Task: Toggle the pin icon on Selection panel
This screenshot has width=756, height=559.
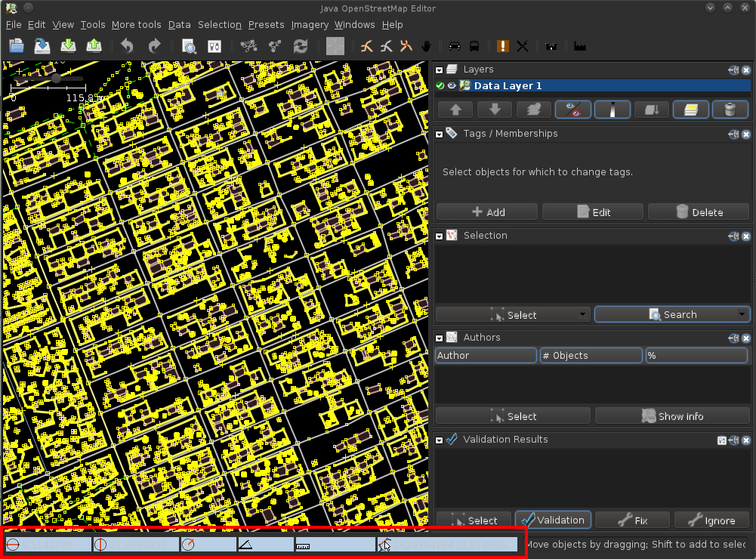Action: click(x=733, y=236)
